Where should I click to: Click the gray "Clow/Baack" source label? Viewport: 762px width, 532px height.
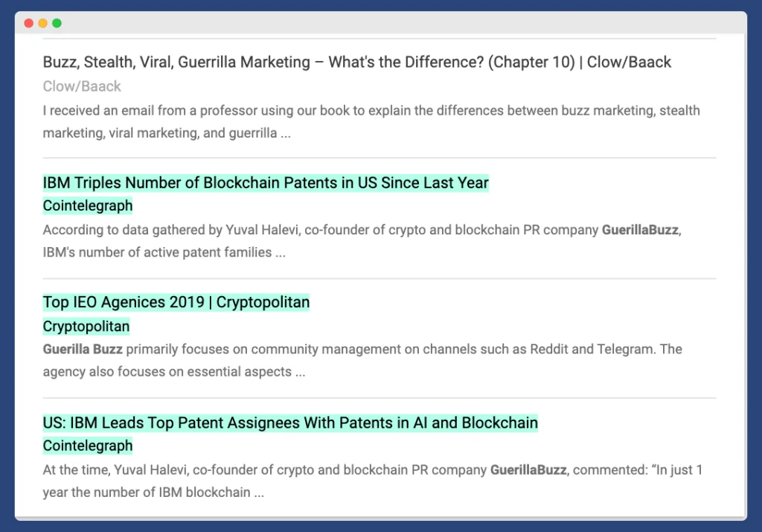(x=82, y=86)
